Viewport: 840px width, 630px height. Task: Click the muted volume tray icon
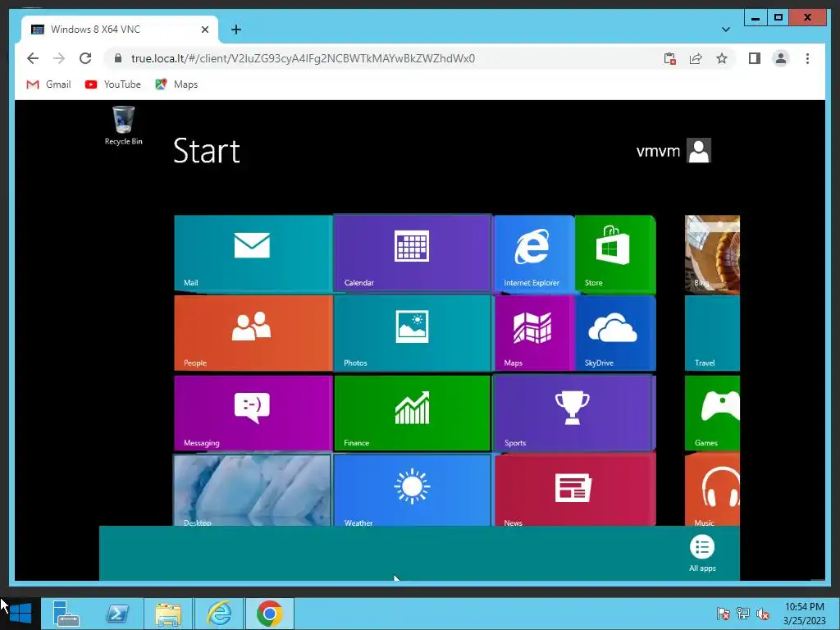pos(763,614)
